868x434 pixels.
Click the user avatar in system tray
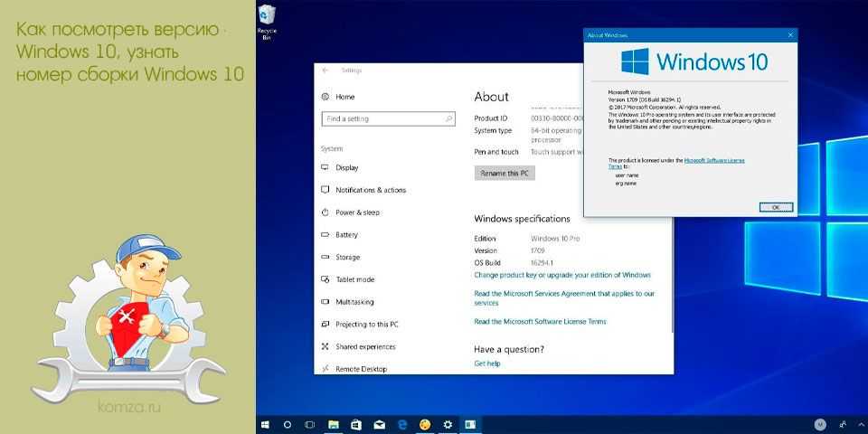tap(821, 425)
